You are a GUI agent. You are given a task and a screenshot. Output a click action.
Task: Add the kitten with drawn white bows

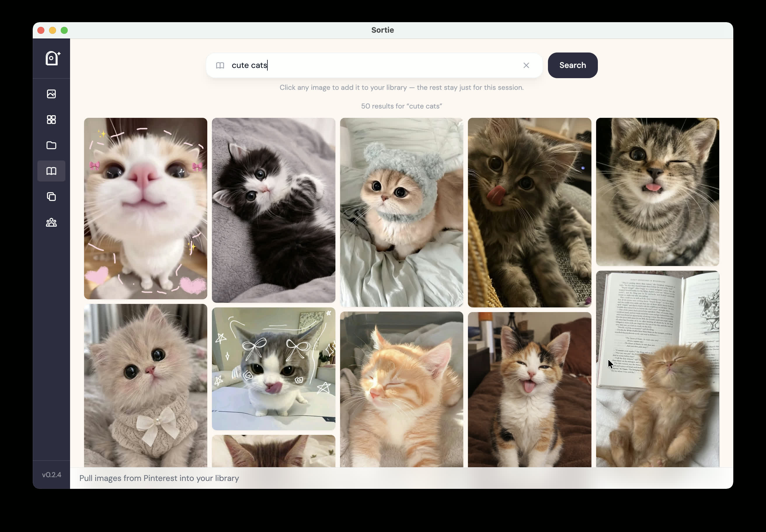273,368
